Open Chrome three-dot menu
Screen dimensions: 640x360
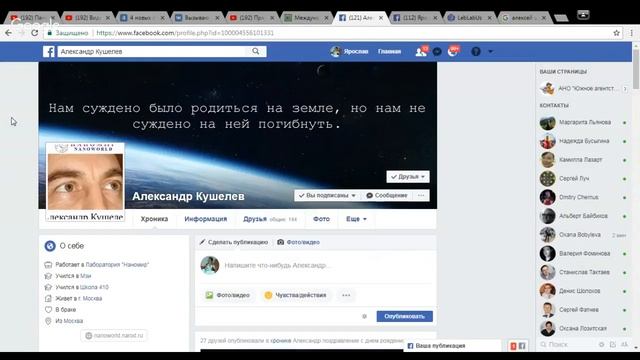[631, 33]
